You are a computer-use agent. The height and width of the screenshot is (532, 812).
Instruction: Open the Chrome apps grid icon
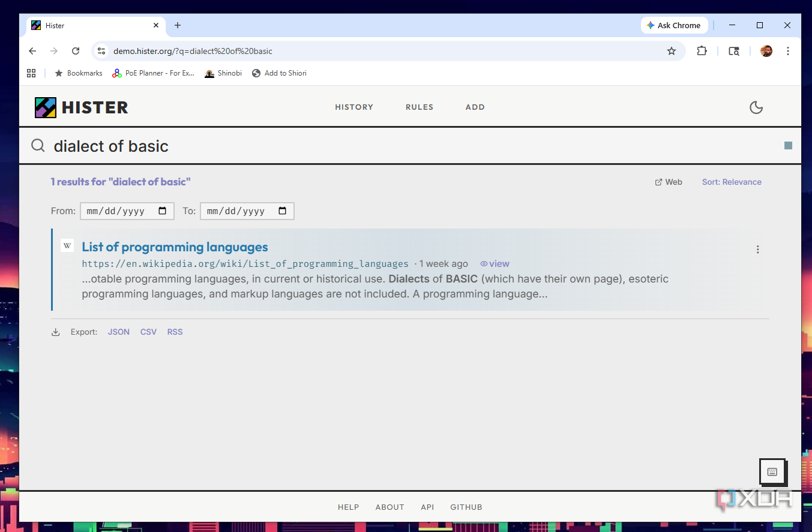[31, 73]
